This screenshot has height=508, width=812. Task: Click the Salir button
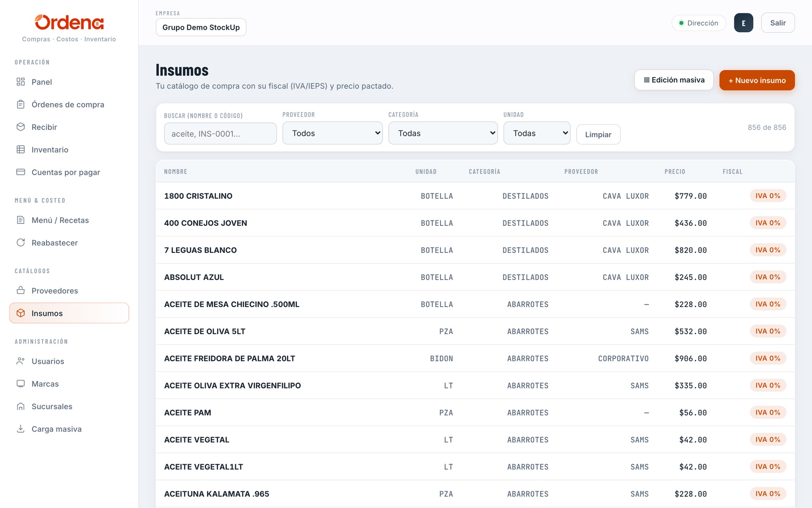778,23
